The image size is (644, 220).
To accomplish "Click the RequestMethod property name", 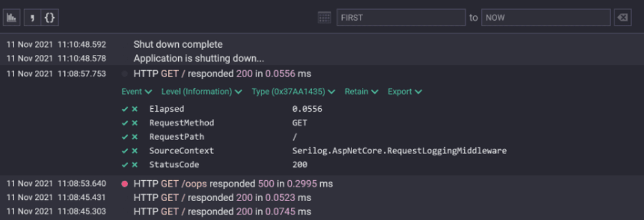I will 182,123.
